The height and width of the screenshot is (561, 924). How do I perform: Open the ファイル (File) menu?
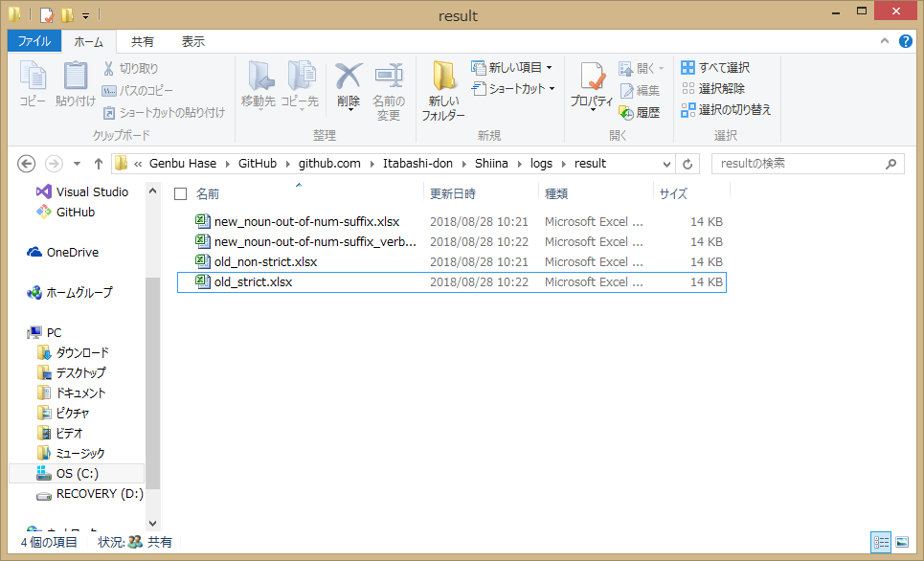(x=34, y=42)
